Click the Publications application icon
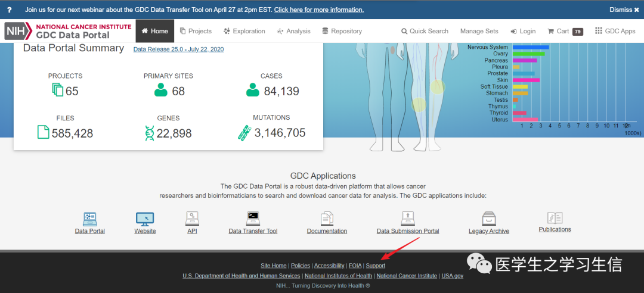Image resolution: width=644 pixels, height=293 pixels. [555, 218]
